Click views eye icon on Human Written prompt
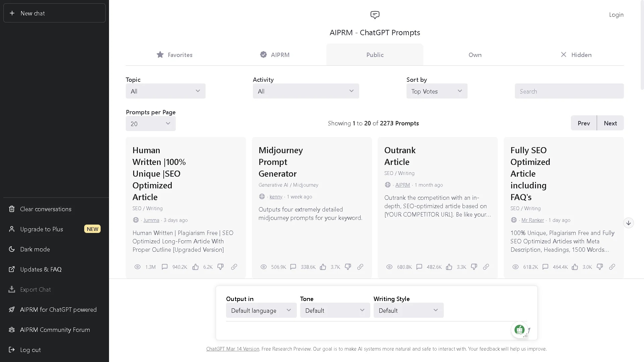Viewport: 644px width, 362px height. coord(138,267)
